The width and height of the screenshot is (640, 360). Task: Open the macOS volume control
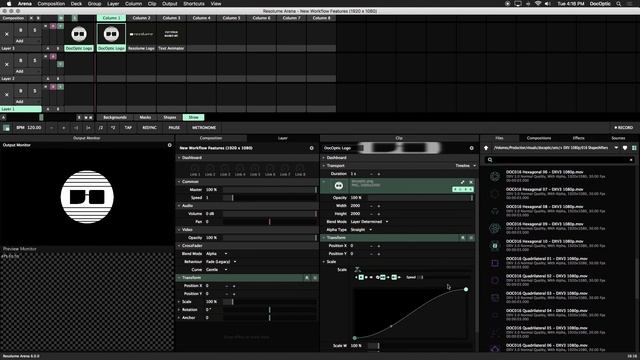point(547,4)
